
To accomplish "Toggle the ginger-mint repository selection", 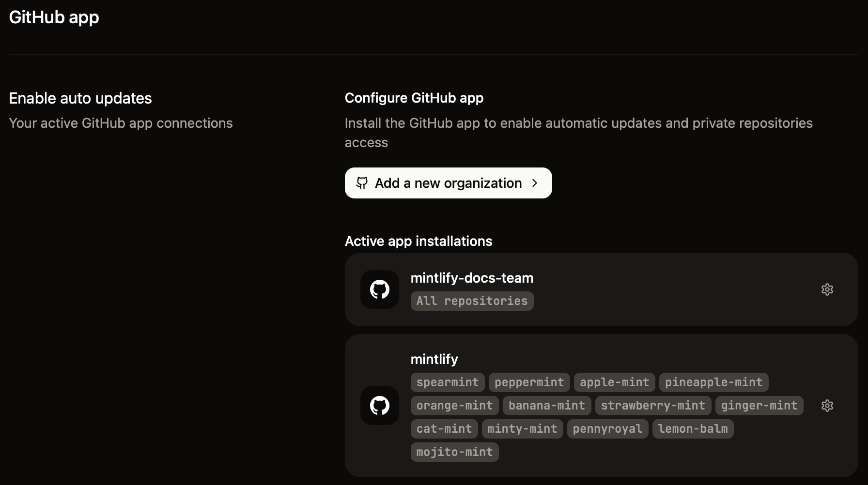I will tap(759, 406).
